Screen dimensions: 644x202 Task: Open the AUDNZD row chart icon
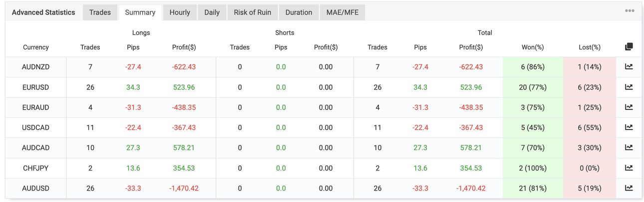pos(629,66)
